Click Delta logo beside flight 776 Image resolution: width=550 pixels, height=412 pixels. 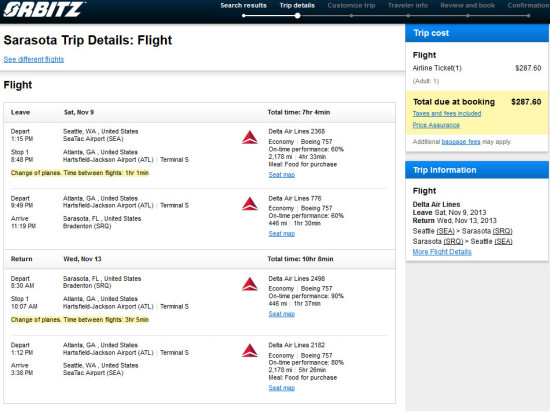(250, 204)
